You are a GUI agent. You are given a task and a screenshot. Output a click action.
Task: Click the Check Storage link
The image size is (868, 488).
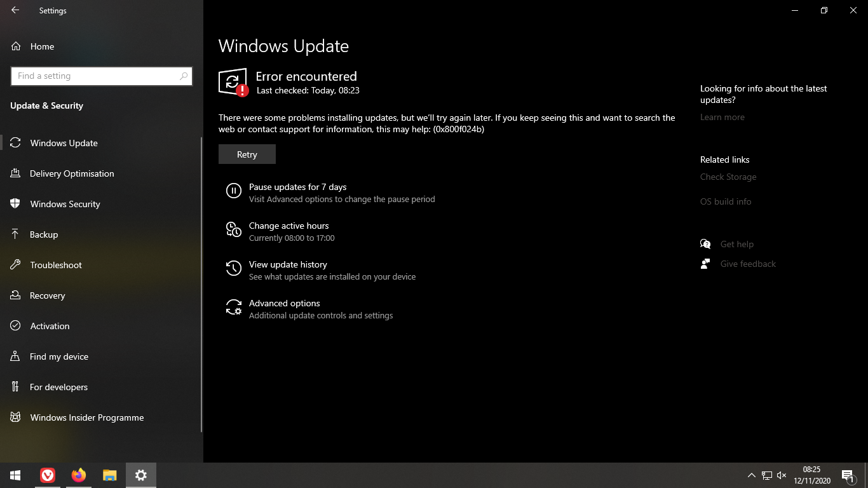(x=728, y=177)
